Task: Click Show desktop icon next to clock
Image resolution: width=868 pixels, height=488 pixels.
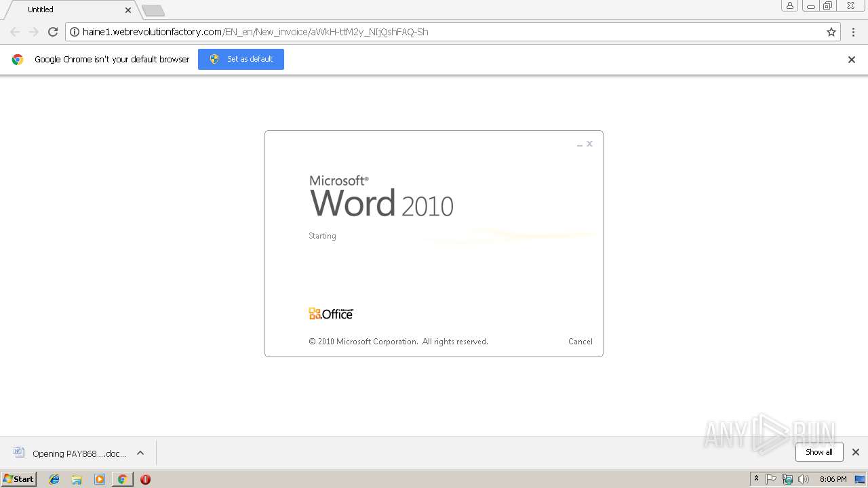Action: 860,479
